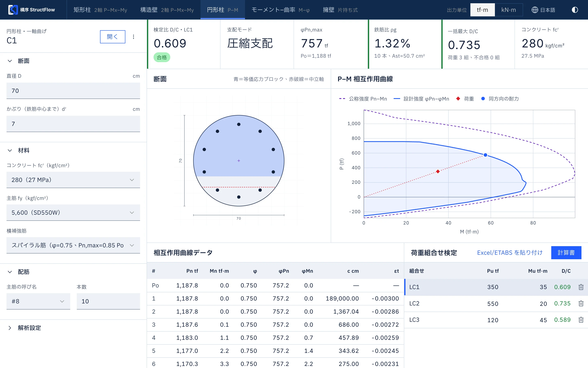This screenshot has width=588, height=368.
Task: Select the LC2 row in load table
Action: 496,304
